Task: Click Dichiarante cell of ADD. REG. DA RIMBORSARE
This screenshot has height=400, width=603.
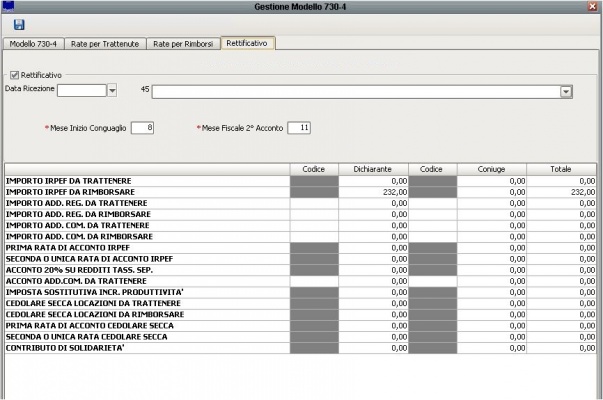Action: click(x=373, y=214)
